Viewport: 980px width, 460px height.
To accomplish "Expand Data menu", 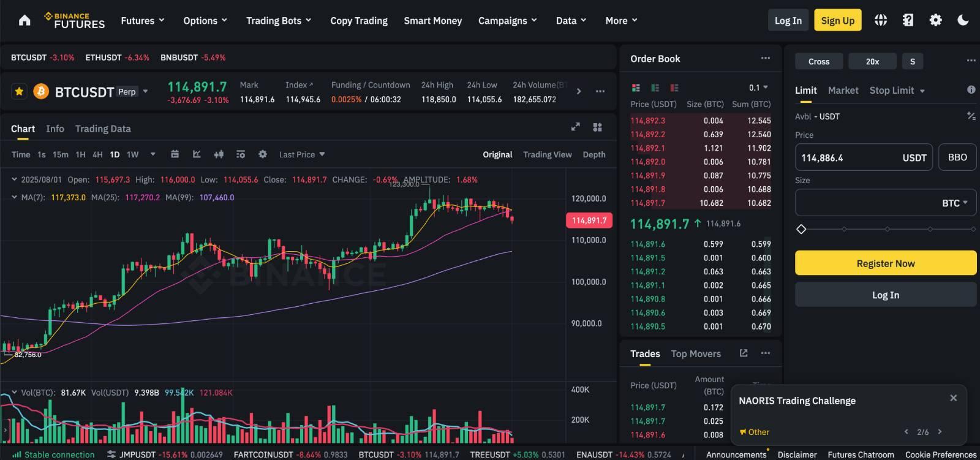I will pos(571,20).
